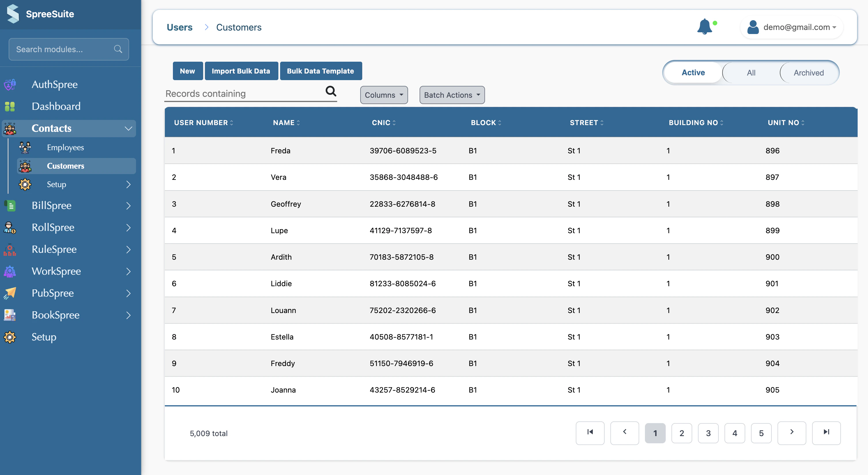The width and height of the screenshot is (868, 475).
Task: Go to last page with the skip-forward icon
Action: coord(826,433)
